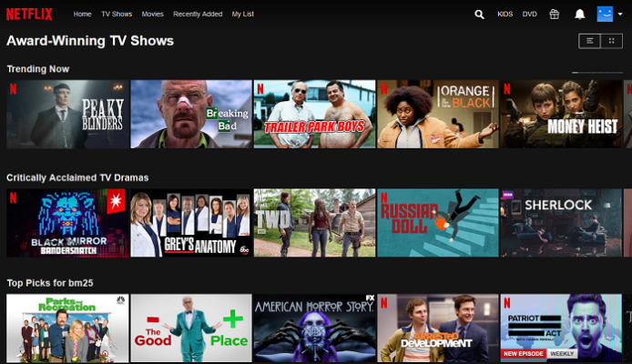This screenshot has height=364, width=632.
Task: Open the TV Shows menu
Action: pos(116,15)
